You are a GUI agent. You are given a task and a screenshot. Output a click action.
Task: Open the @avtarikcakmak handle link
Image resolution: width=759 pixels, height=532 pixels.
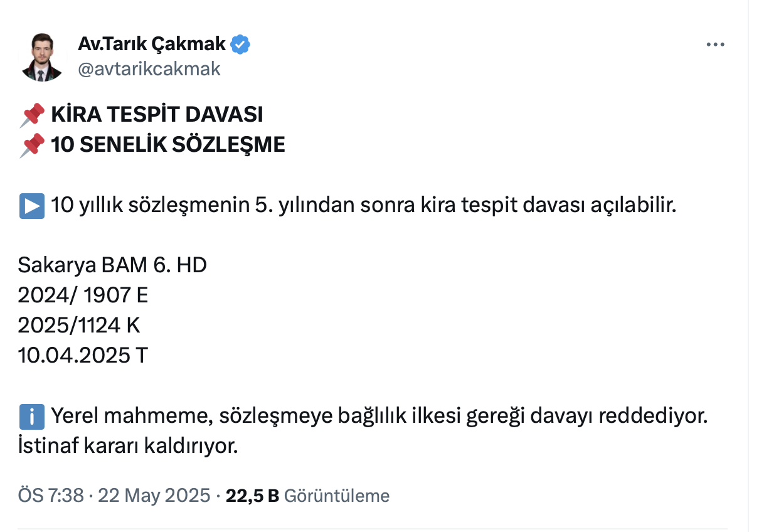tap(149, 68)
